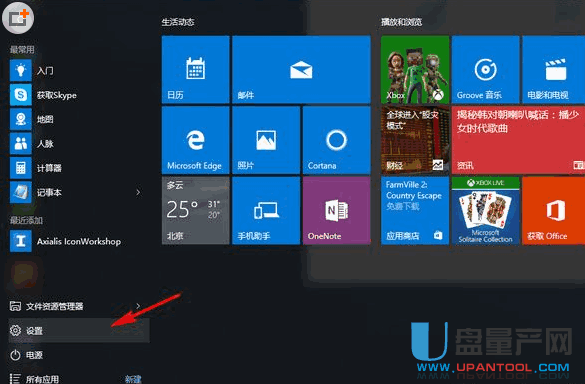
Task: Open the 北京 weather tile
Action: pos(195,210)
